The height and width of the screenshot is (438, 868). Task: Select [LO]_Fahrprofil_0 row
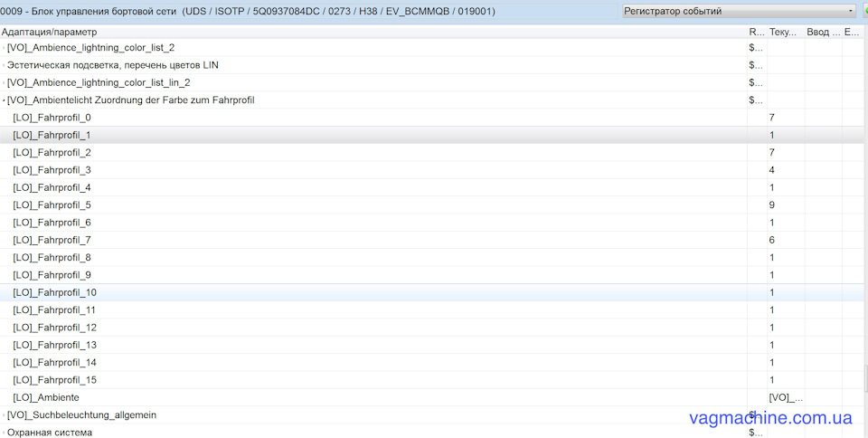pos(432,118)
